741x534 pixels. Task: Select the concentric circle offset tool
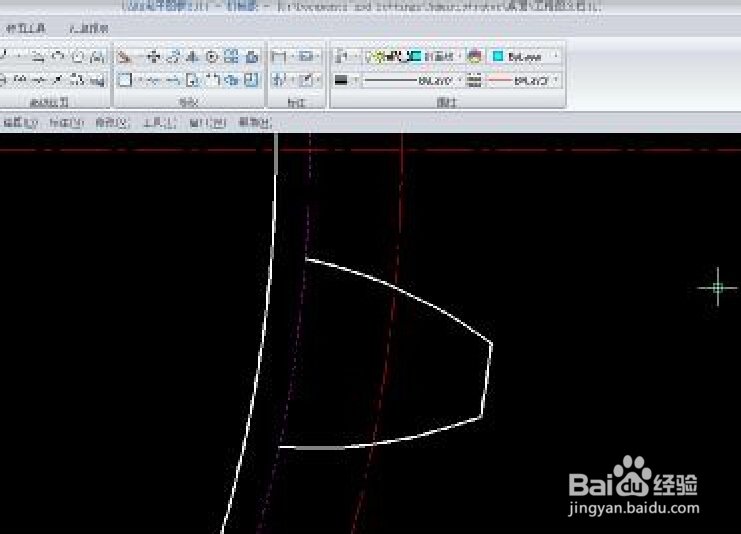pyautogui.click(x=212, y=57)
